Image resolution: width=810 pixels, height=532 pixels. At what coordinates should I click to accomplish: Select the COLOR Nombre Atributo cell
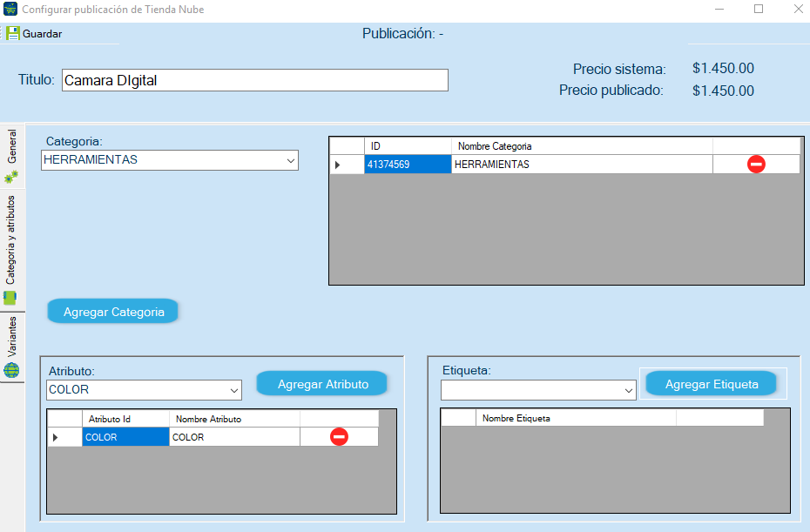point(234,437)
